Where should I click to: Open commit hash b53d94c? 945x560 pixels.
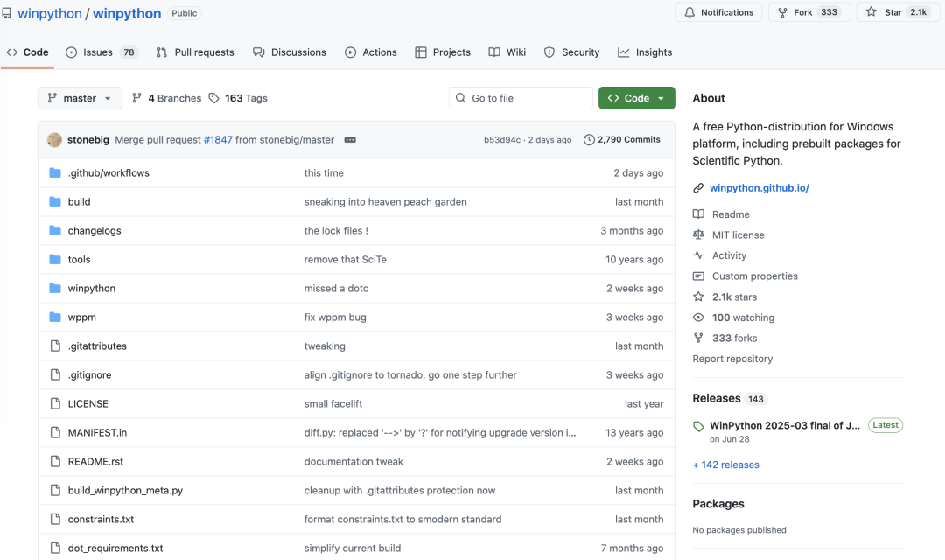502,140
